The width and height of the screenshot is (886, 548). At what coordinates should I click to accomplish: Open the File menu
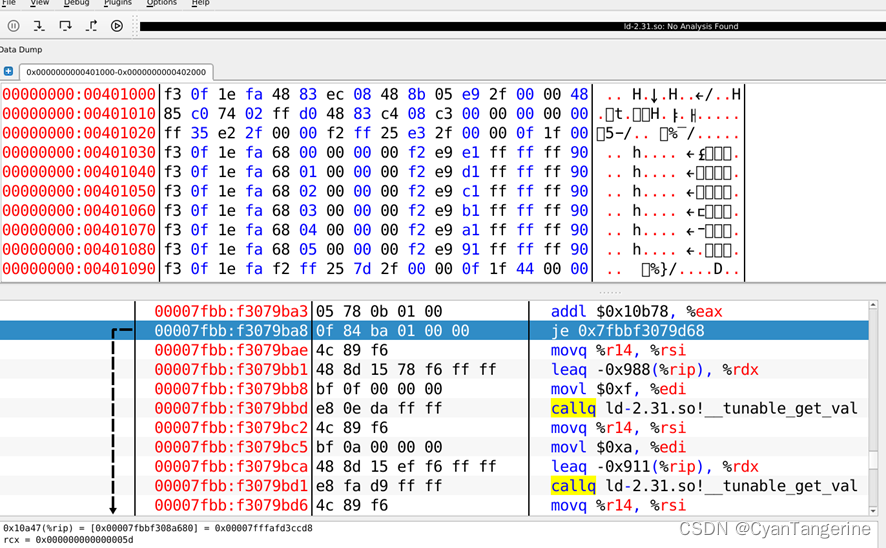click(x=8, y=3)
